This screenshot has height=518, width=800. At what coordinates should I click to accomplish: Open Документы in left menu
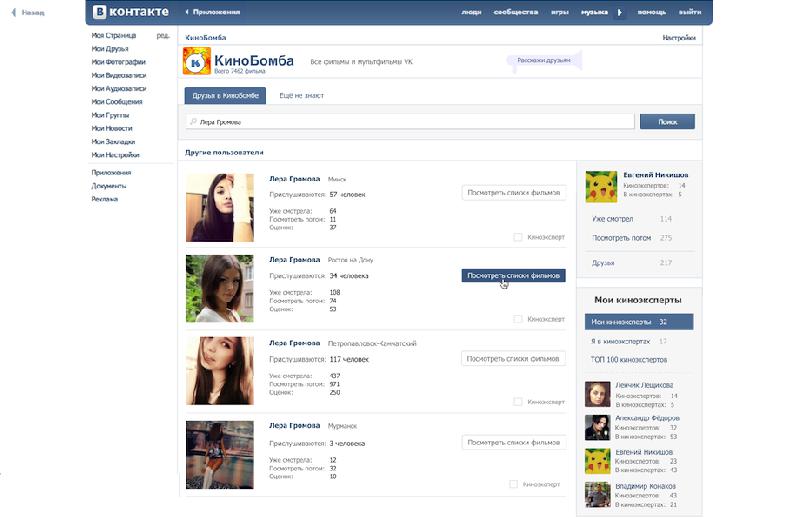[x=109, y=186]
